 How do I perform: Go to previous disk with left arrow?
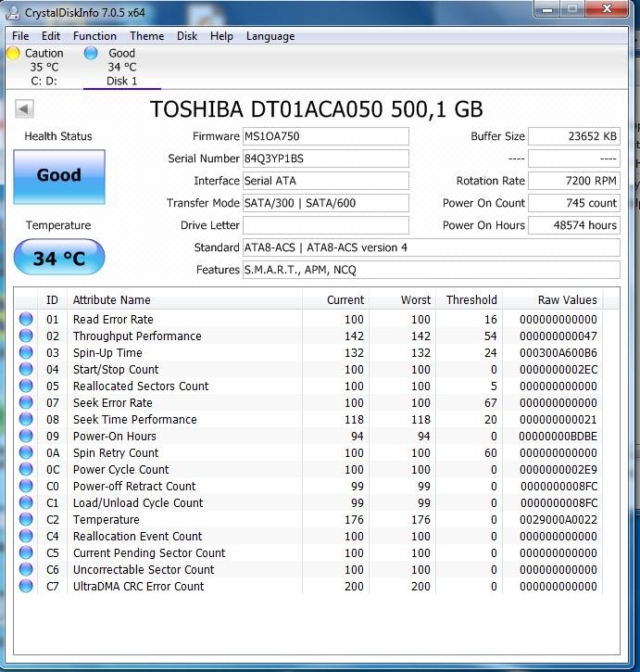(24, 108)
